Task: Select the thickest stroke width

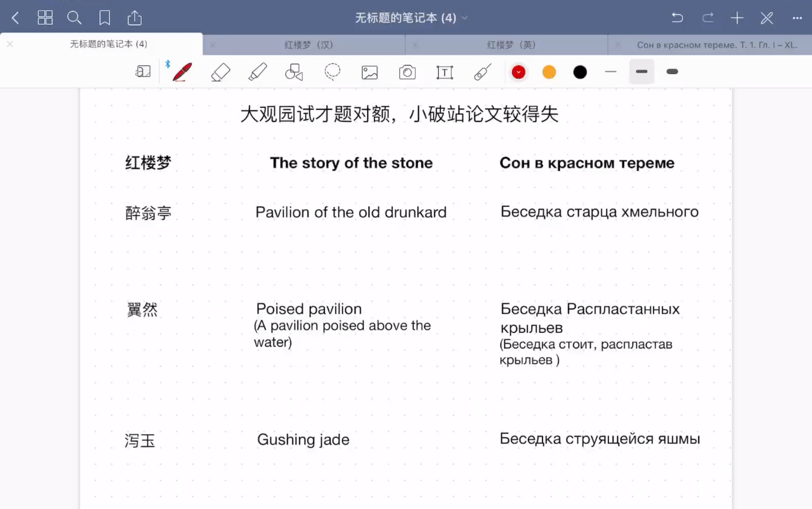Action: (672, 72)
